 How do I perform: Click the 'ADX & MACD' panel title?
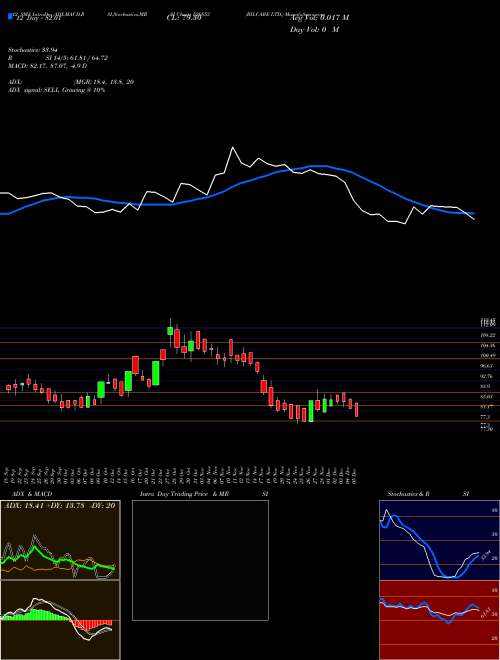(x=32, y=494)
